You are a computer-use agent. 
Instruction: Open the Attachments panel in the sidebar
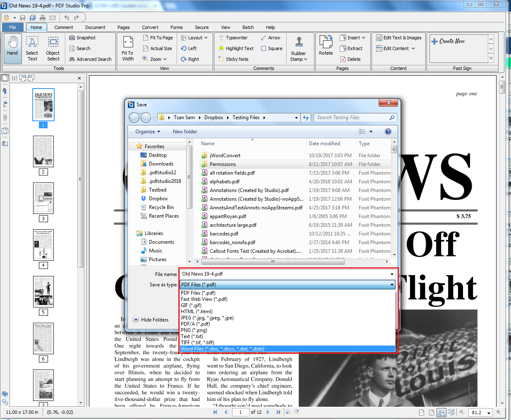(x=5, y=117)
